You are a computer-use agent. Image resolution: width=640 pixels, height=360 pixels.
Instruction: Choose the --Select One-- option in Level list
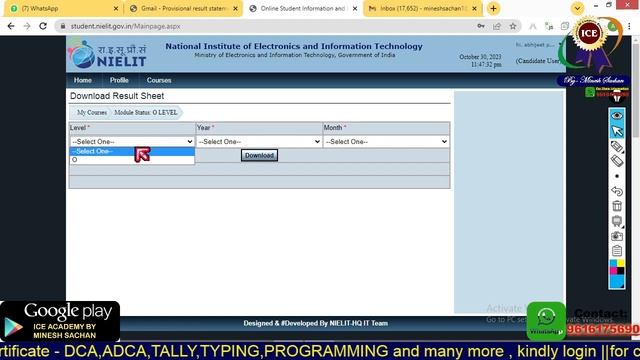click(132, 151)
